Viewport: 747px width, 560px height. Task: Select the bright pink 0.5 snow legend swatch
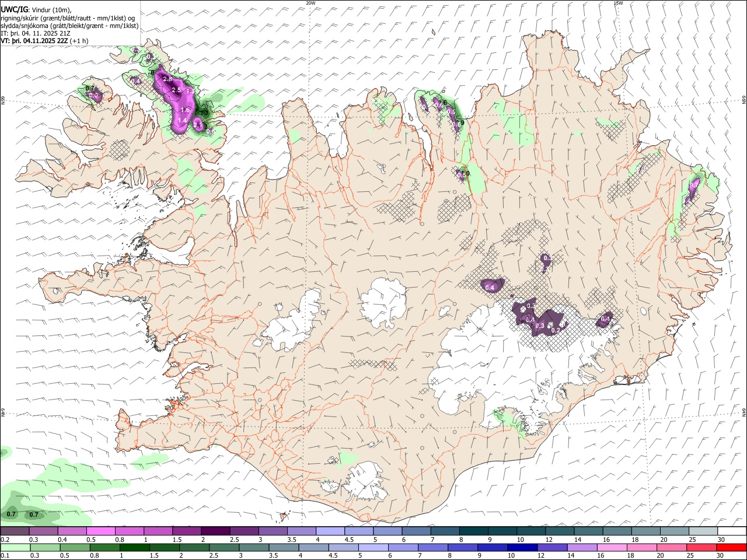[x=100, y=531]
